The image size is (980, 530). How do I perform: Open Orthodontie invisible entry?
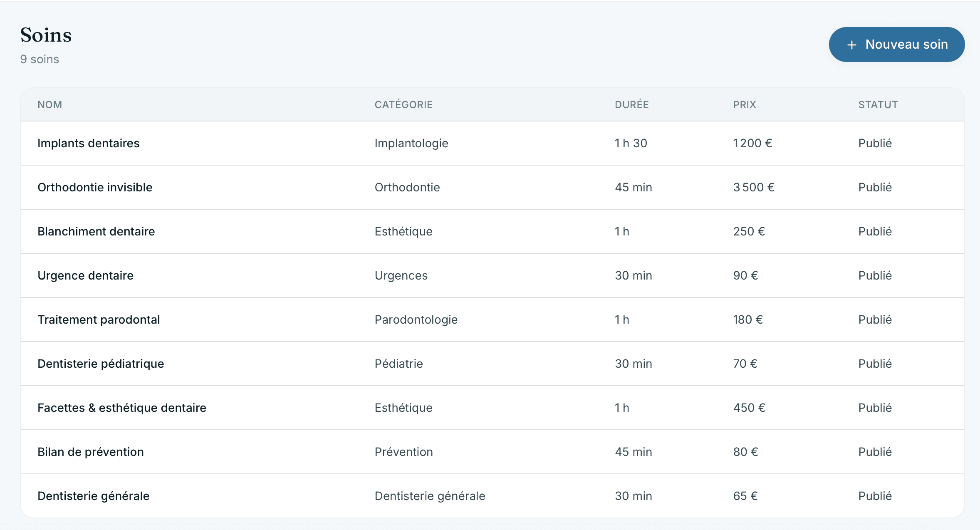click(95, 187)
